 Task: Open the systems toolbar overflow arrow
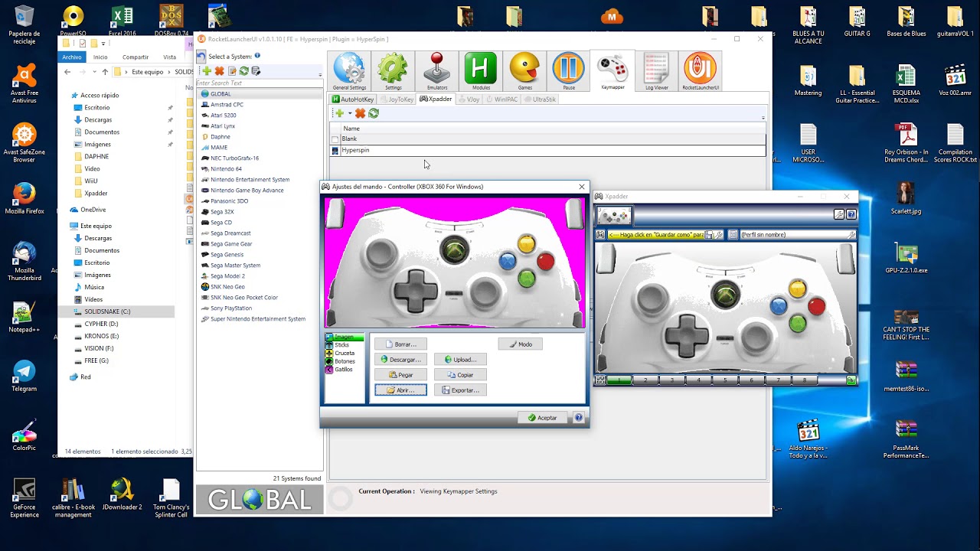tap(320, 74)
